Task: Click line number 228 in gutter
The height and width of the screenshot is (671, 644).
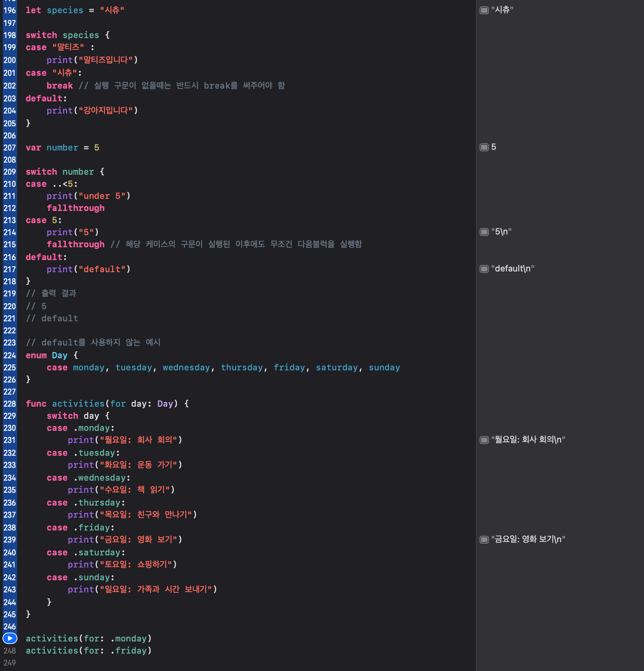Action: pos(10,404)
